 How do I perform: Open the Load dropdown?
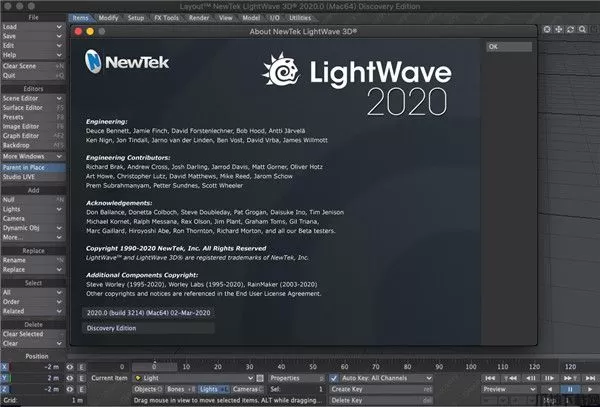33,27
